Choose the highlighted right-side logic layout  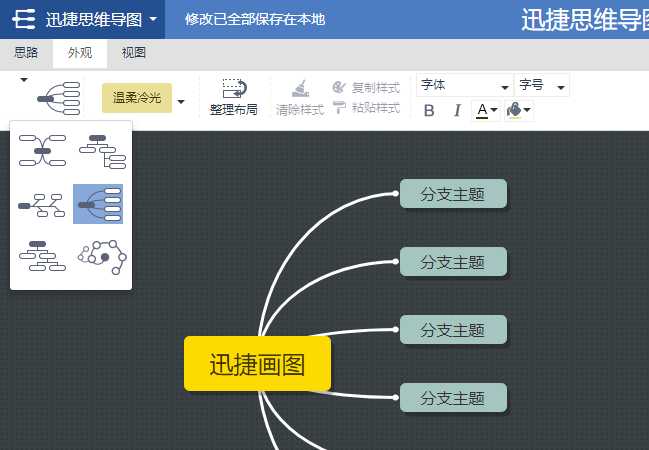[x=98, y=204]
